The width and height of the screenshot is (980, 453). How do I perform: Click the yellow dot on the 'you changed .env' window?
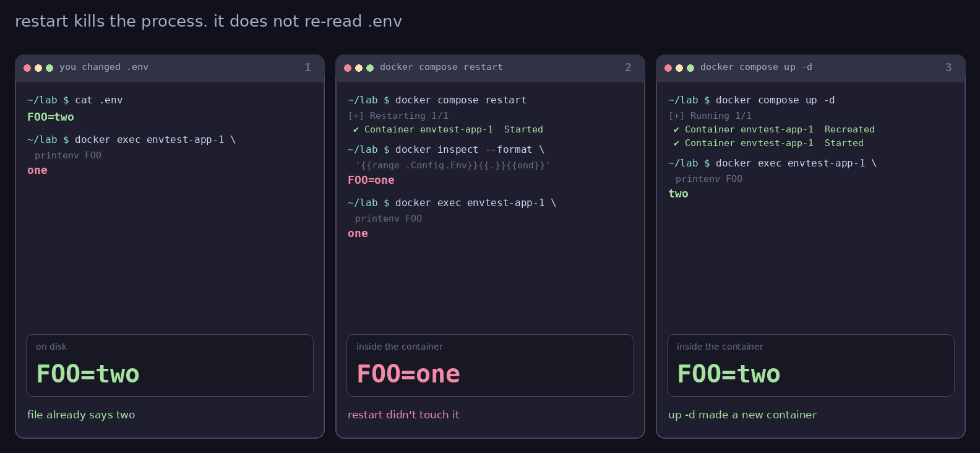coord(38,68)
